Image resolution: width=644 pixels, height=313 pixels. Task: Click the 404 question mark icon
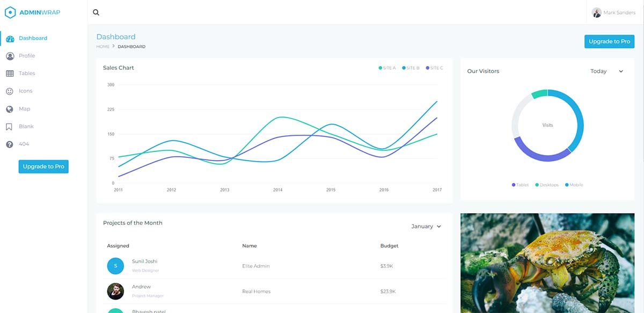(10, 144)
